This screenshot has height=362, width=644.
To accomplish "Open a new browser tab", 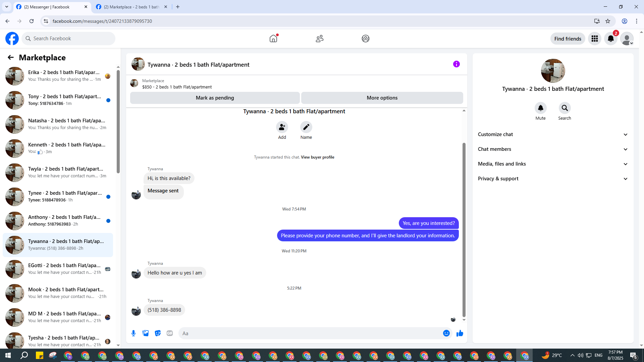I will [x=178, y=7].
